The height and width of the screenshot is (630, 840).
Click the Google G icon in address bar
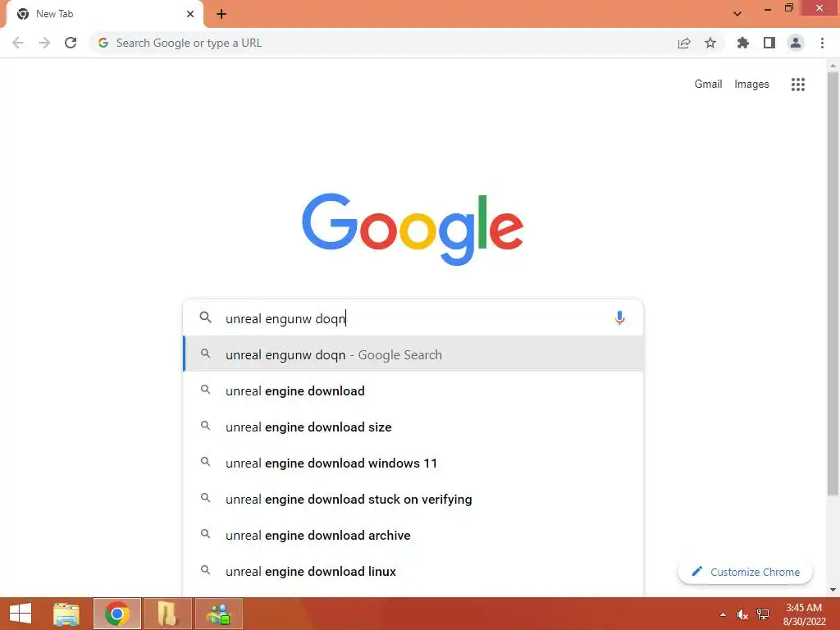pyautogui.click(x=103, y=43)
